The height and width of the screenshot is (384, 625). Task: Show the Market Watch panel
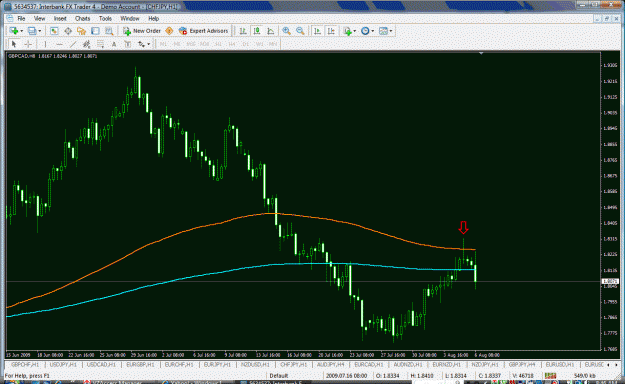[x=54, y=31]
